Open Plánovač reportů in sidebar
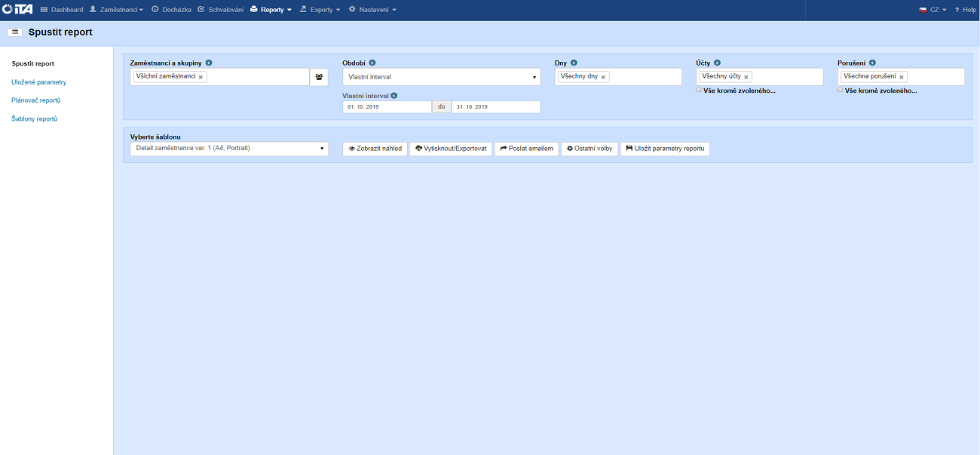This screenshot has width=980, height=455. click(x=36, y=100)
